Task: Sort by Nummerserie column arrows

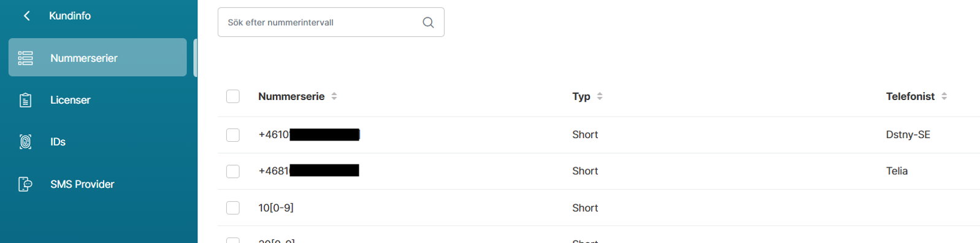Action: (334, 96)
